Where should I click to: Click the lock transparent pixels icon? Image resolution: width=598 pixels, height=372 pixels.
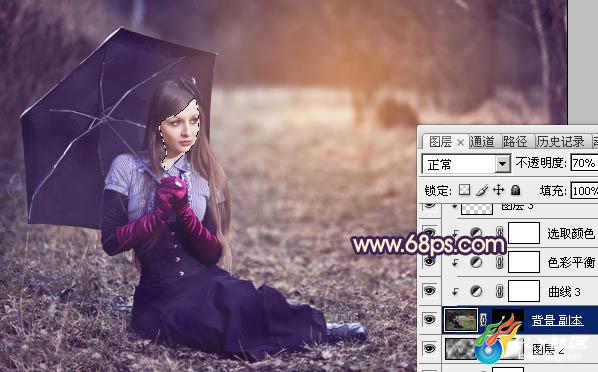[x=464, y=190]
